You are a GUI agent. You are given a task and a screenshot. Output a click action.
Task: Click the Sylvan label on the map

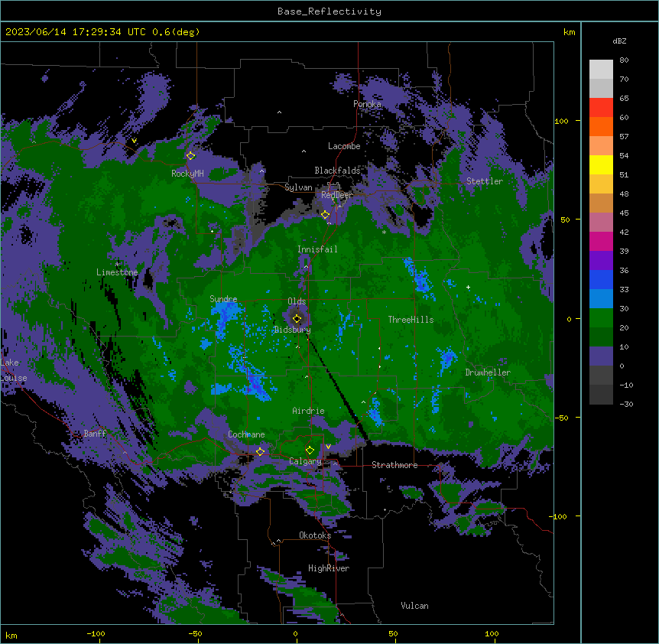click(x=298, y=187)
